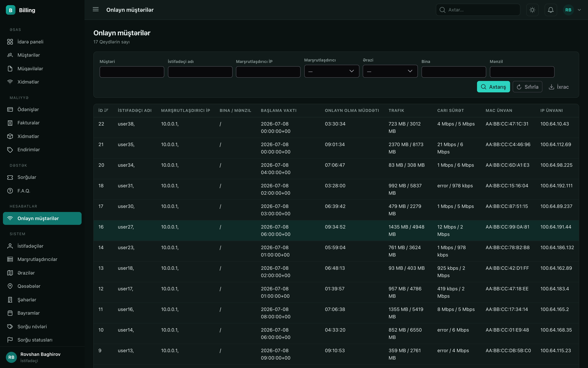The width and height of the screenshot is (588, 368).
Task: Click the Sorğu növləri tags icon
Action: click(x=10, y=327)
